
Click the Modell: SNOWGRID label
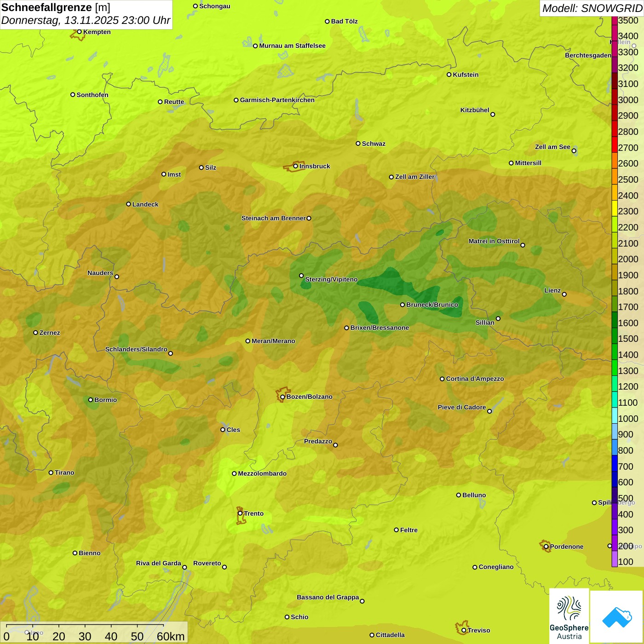592,8
